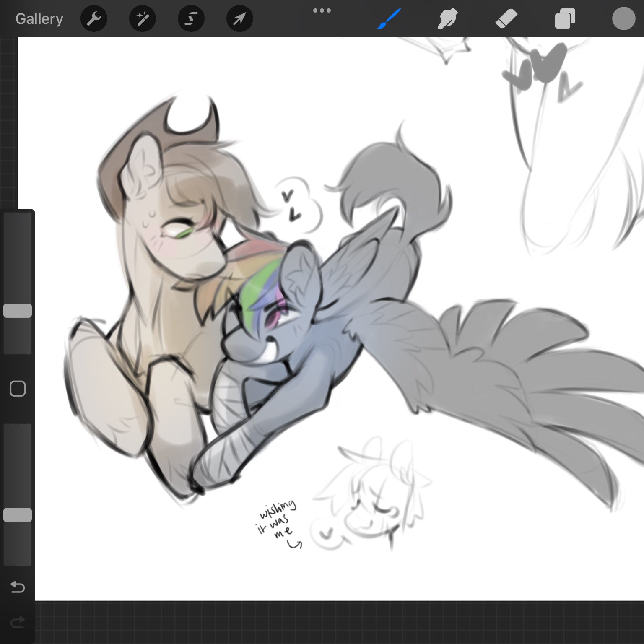
Task: Select the Brush tool
Action: [389, 19]
